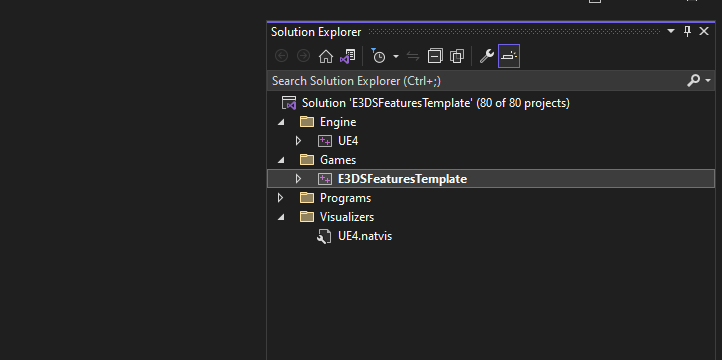Open the Window Position dropdown menu
Viewport: 722px width, 360px height.
pyautogui.click(x=671, y=31)
